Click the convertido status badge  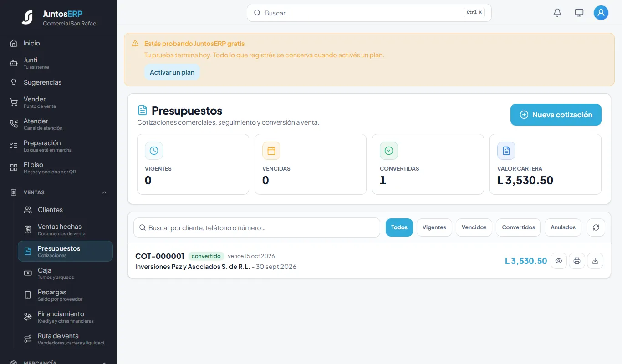pos(206,256)
